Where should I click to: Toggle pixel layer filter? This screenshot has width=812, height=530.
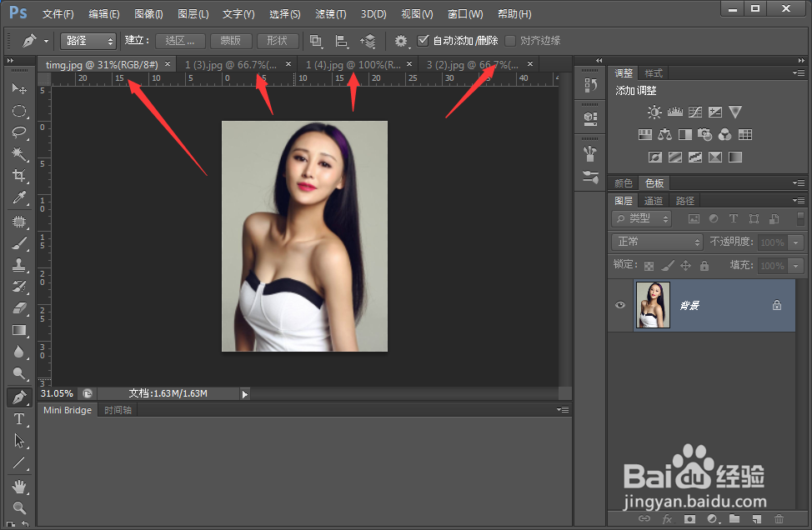point(694,219)
